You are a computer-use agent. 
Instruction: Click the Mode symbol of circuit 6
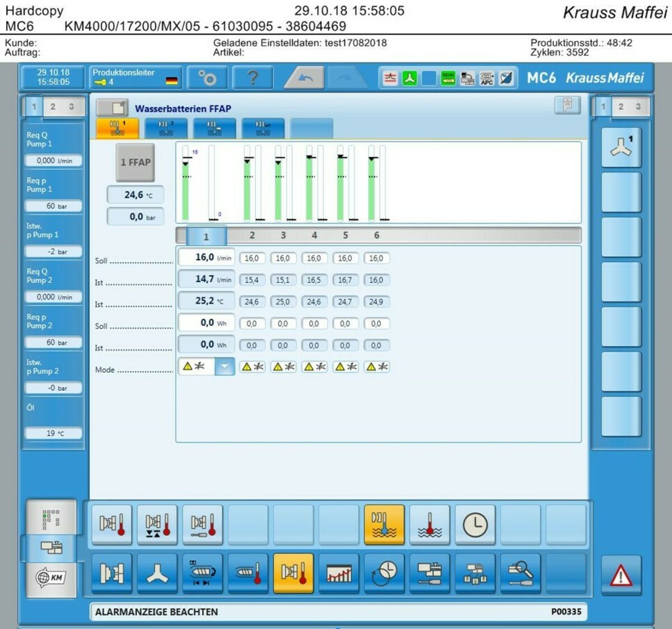pyautogui.click(x=376, y=367)
